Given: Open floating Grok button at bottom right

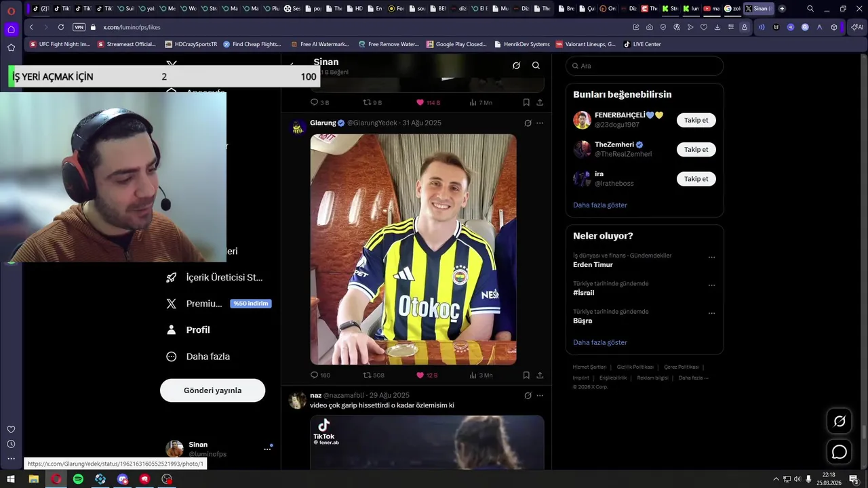Looking at the screenshot, I should pyautogui.click(x=840, y=422).
